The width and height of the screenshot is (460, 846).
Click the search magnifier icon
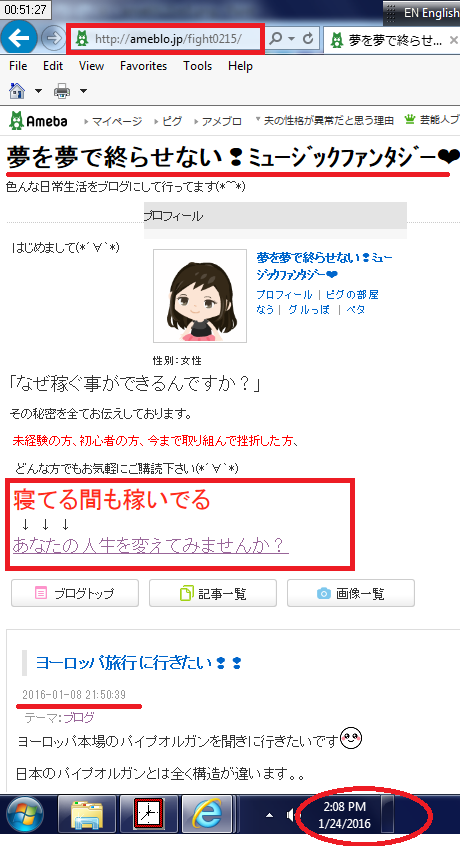(x=276, y=39)
